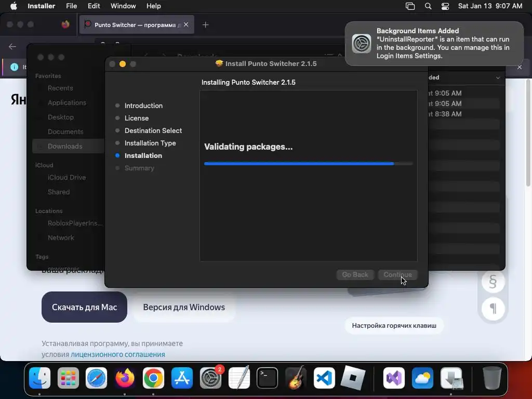Open App Store from the Dock
The image size is (532, 399).
pos(182,378)
